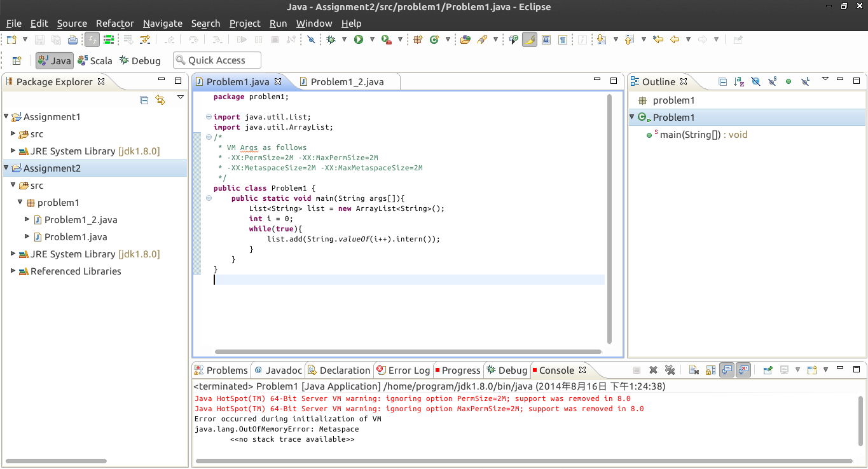Switch to the Debug perspective button
Viewport: 868px width, 469px height.
click(140, 60)
